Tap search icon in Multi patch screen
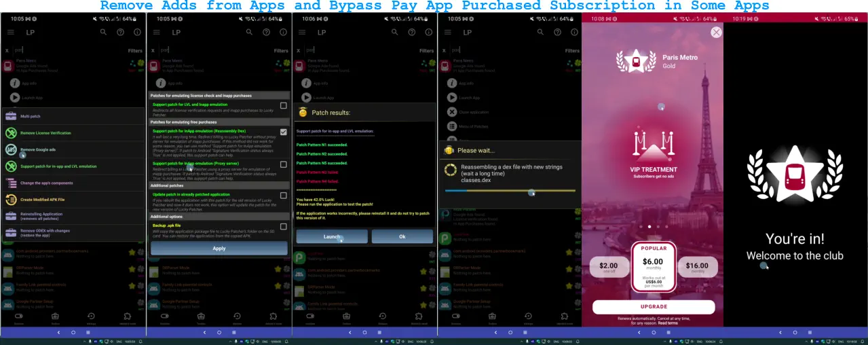The image size is (868, 345). point(103,32)
